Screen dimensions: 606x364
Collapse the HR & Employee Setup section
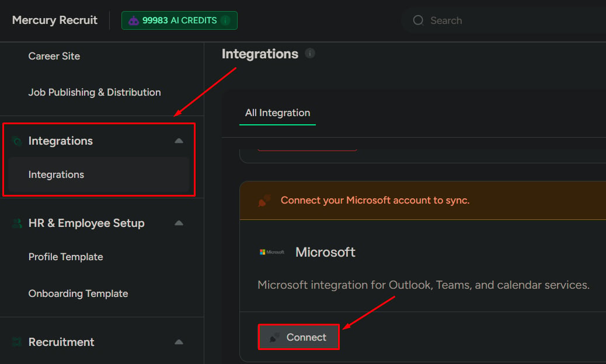179,223
